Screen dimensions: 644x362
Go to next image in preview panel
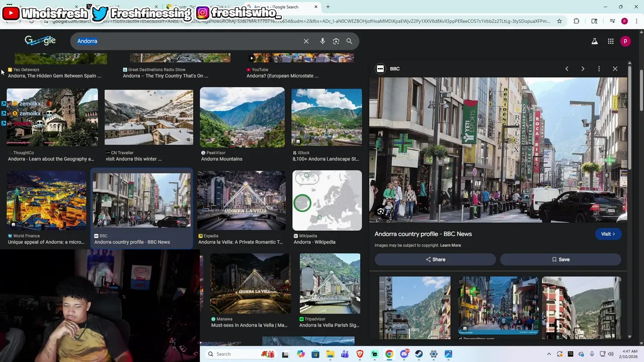[x=583, y=69]
